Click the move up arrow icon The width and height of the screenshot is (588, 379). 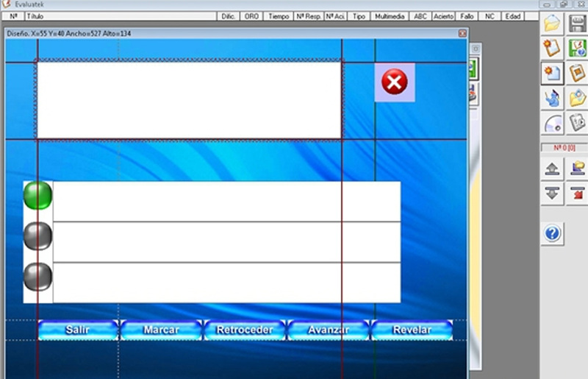(x=553, y=169)
